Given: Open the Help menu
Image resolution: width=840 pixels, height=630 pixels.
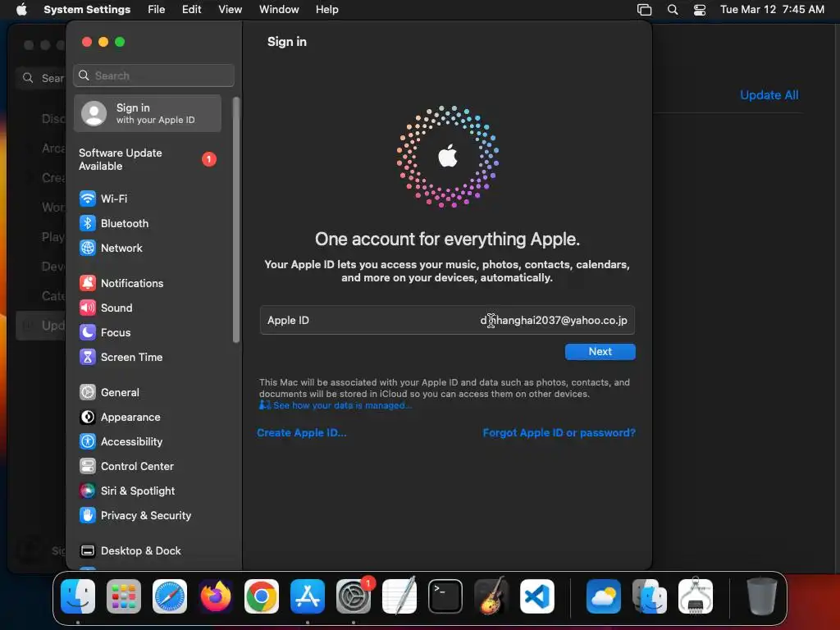Looking at the screenshot, I should coord(326,10).
